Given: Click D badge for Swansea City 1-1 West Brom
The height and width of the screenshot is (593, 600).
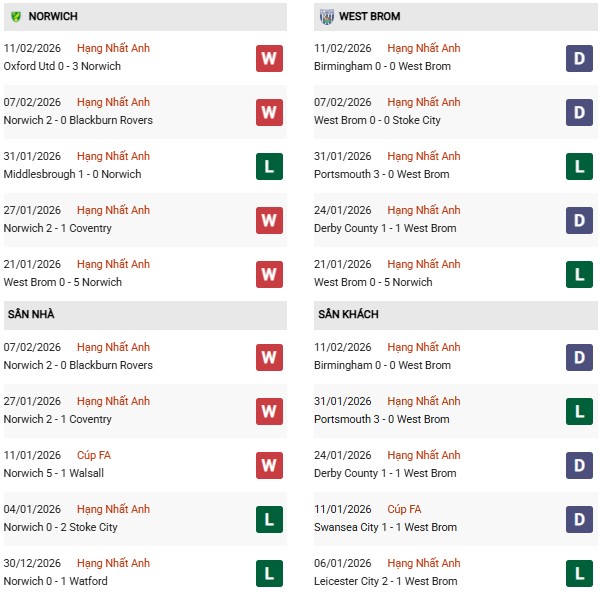Looking at the screenshot, I should point(579,519).
